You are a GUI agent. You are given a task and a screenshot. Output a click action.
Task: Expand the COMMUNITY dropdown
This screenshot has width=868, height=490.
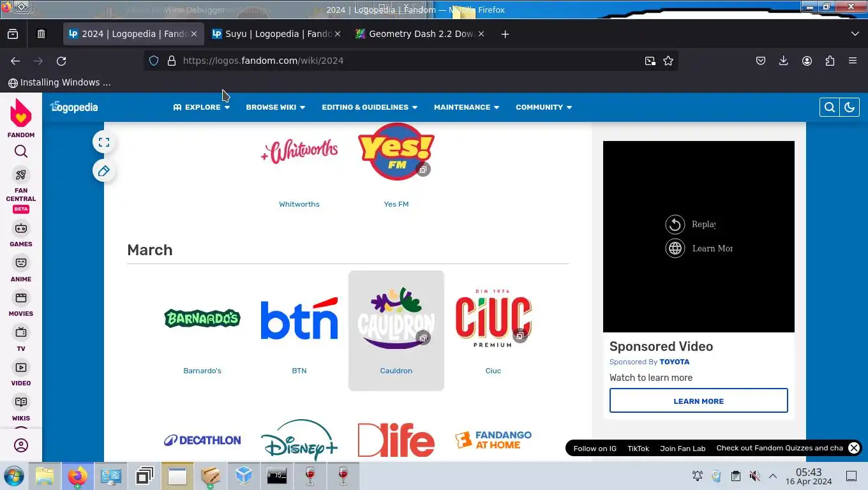click(544, 107)
